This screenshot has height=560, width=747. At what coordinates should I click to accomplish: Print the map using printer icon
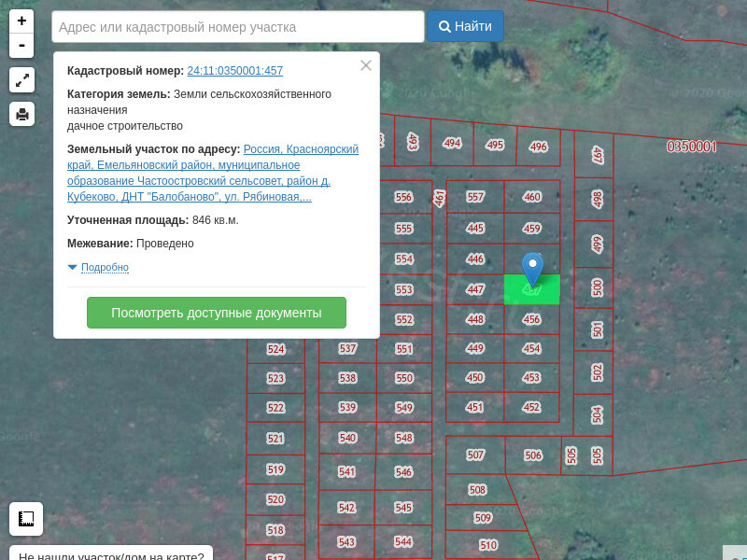(x=21, y=114)
